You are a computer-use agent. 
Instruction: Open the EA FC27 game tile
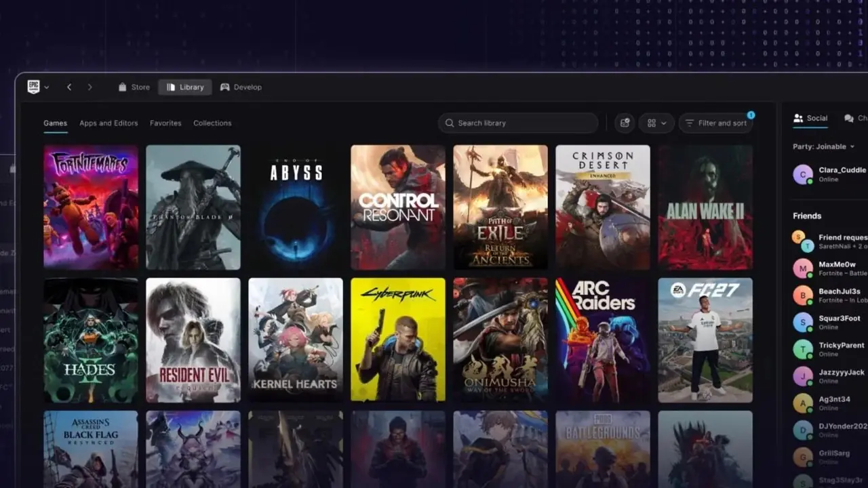coord(705,340)
